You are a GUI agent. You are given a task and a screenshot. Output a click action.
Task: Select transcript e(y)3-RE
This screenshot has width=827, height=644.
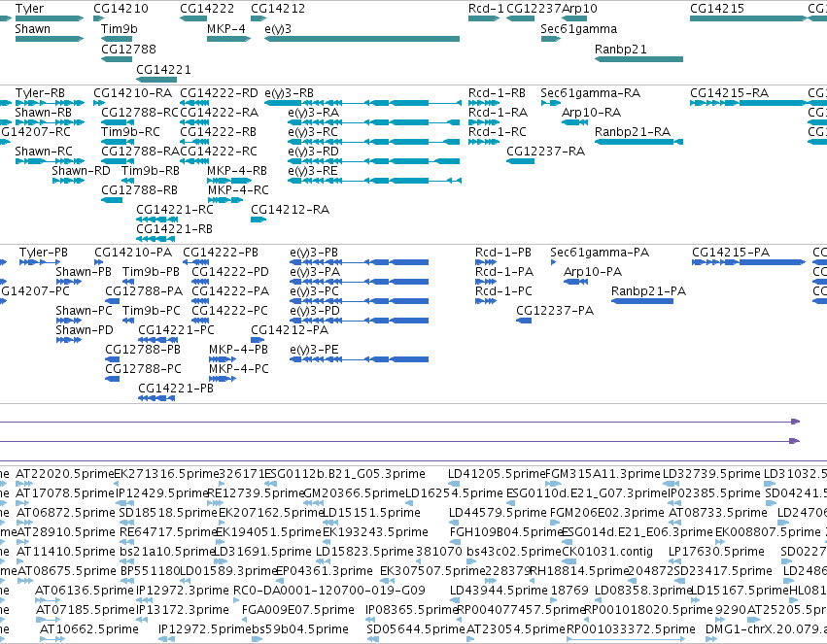pos(374,181)
